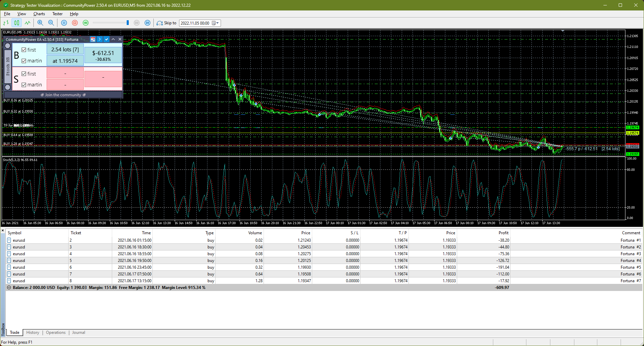
Task: Click the BUY 0.32 at 1.19930 label
Action: click(x=18, y=111)
